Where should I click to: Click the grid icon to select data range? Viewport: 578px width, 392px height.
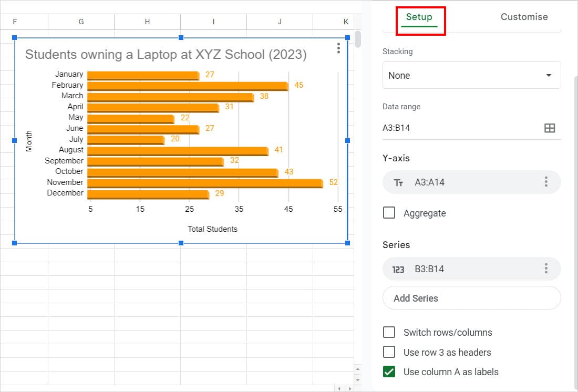549,128
